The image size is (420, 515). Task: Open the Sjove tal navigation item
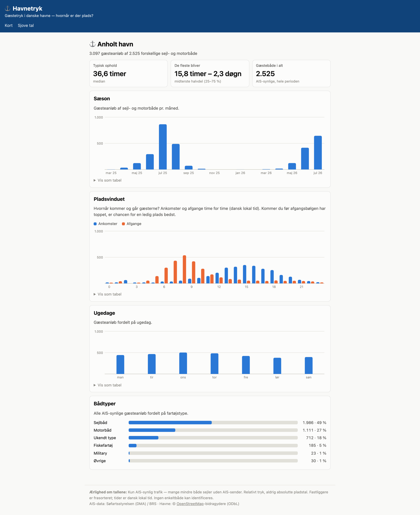26,25
